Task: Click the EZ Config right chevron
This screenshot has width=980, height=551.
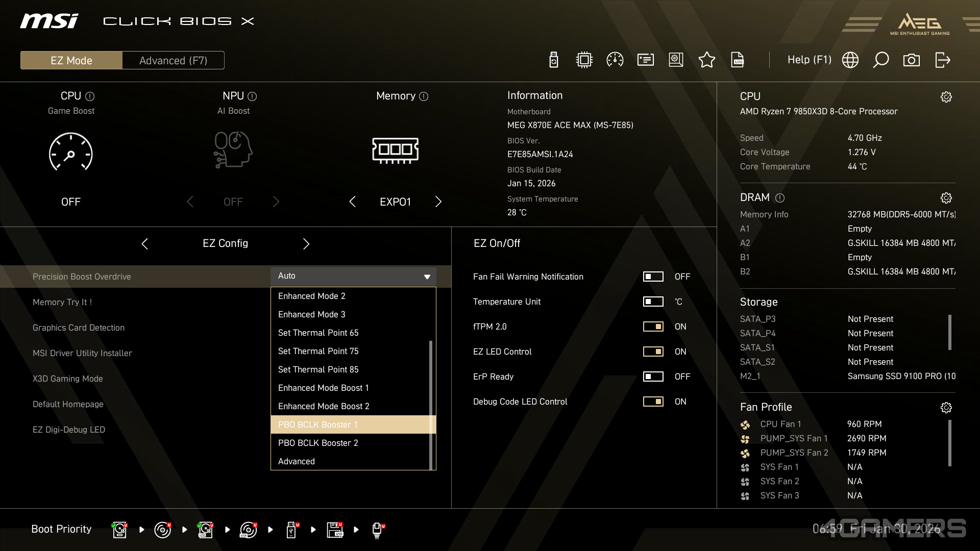Action: coord(306,244)
